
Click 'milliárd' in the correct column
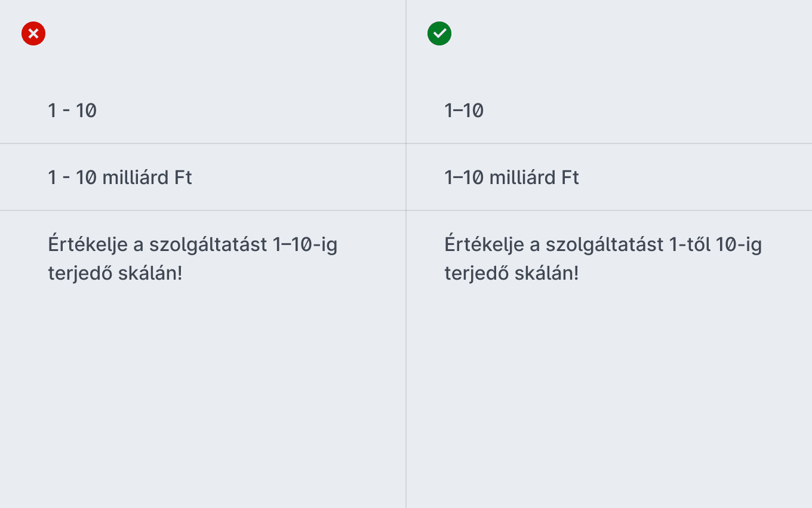click(522, 178)
